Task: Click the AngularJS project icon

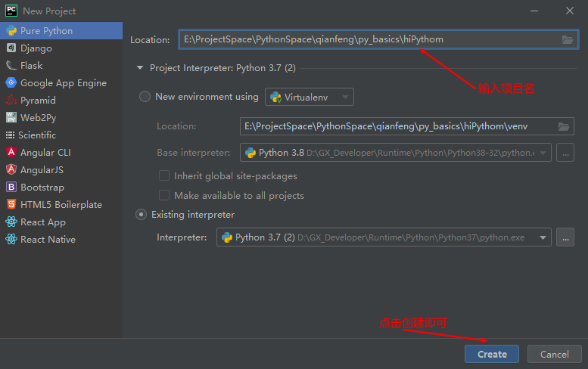Action: coord(11,169)
